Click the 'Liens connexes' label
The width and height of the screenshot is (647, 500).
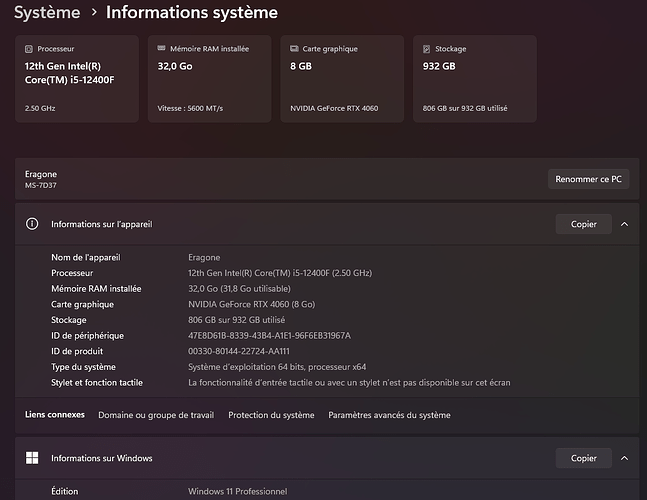pyautogui.click(x=55, y=415)
